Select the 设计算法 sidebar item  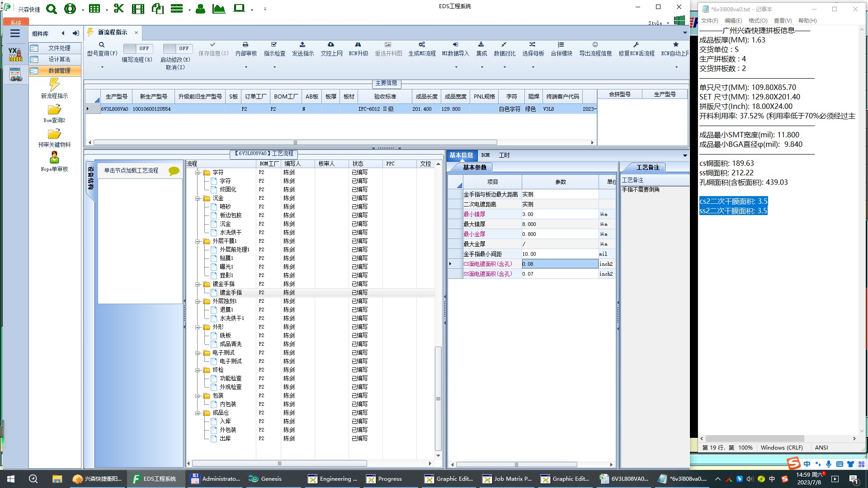(x=59, y=59)
